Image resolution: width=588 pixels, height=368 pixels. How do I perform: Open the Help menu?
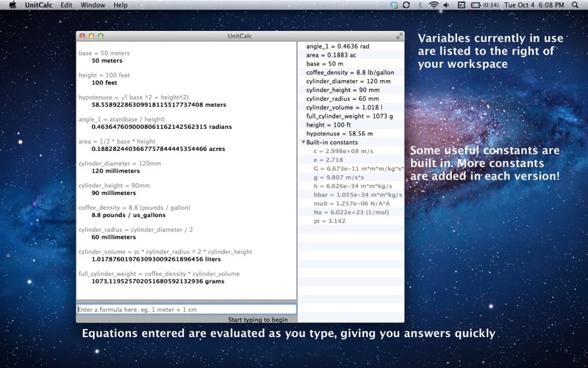[x=121, y=5]
